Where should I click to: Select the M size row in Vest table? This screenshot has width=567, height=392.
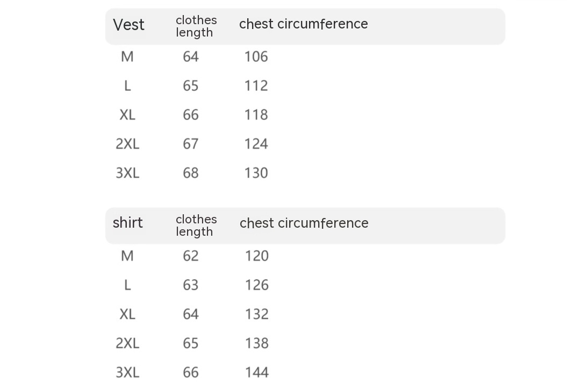tap(127, 57)
